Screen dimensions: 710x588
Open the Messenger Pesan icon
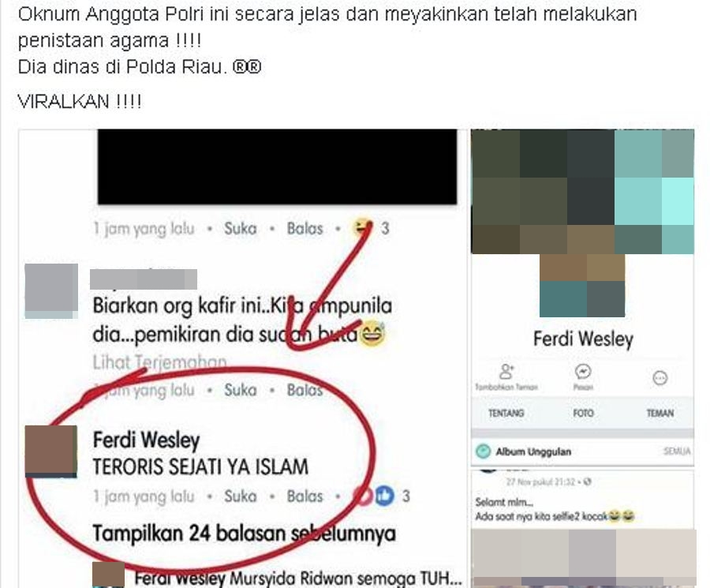[x=582, y=372]
